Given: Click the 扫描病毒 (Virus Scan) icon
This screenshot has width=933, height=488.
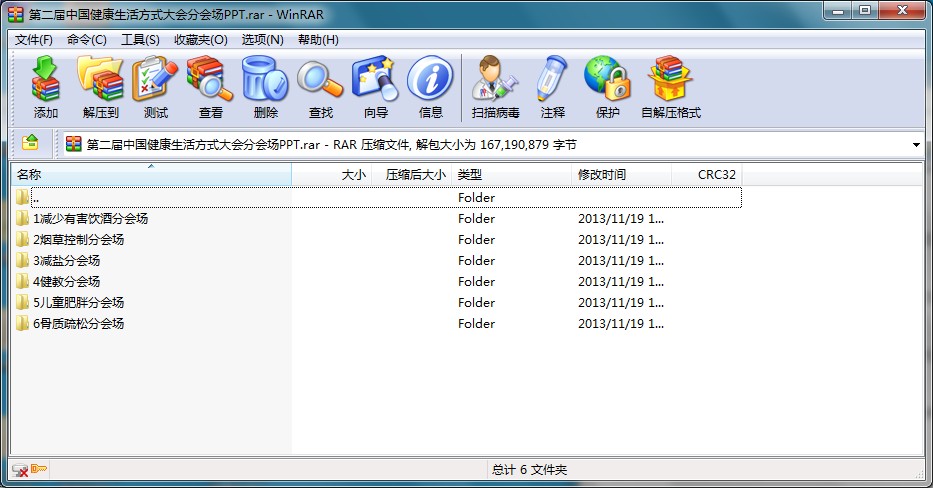Looking at the screenshot, I should coord(495,79).
